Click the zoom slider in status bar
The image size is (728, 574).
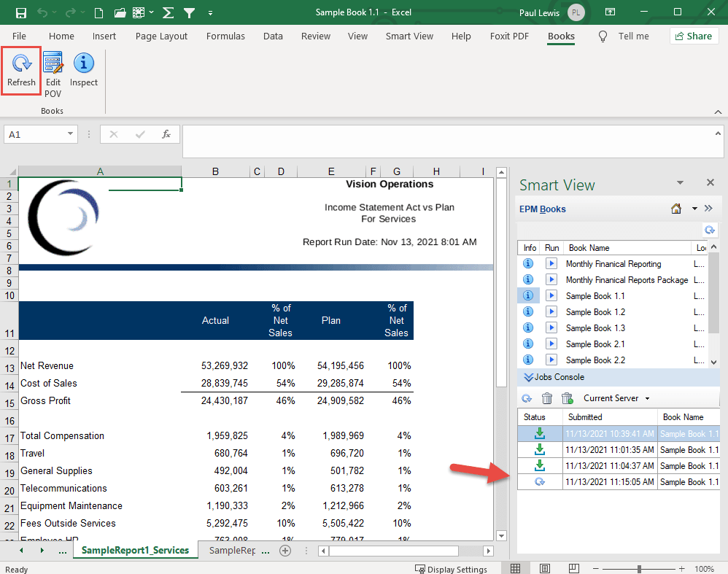click(639, 569)
